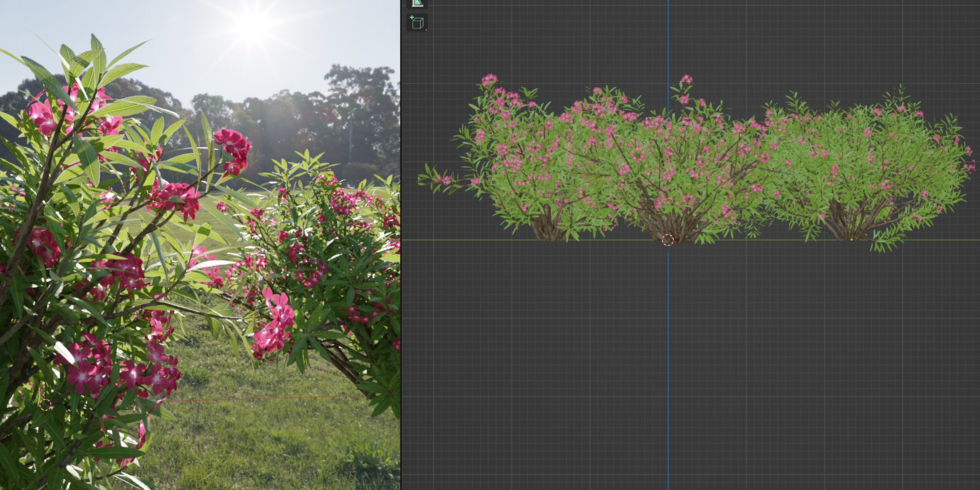Select the Measure tool with ruler icon
Screen dimensions: 980x490
(417, 4)
